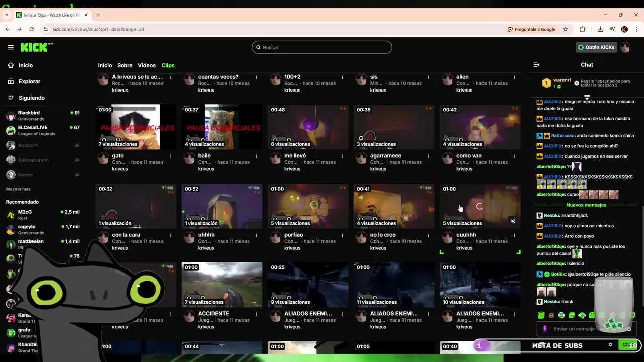This screenshot has height=362, width=644.
Task: Click Pregúntale a Google button
Action: [x=531, y=29]
